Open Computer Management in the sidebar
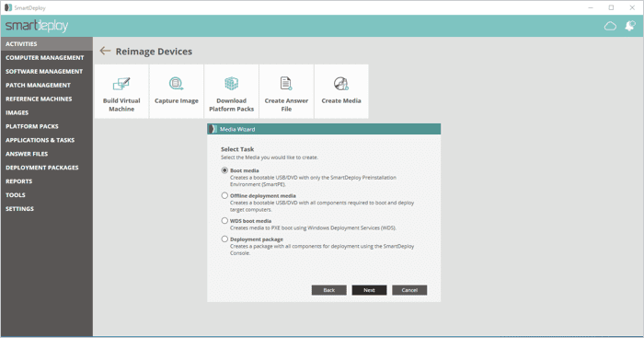Image resolution: width=644 pixels, height=338 pixels. 46,58
